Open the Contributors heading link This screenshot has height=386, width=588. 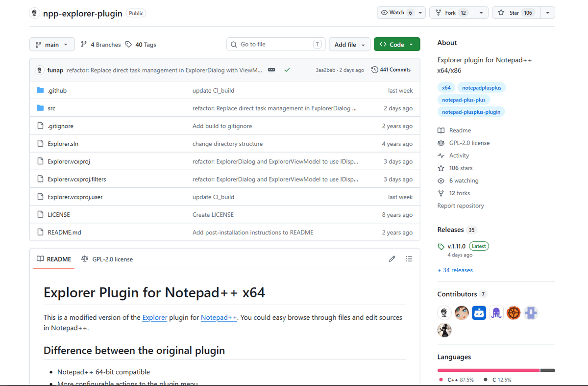click(462, 294)
